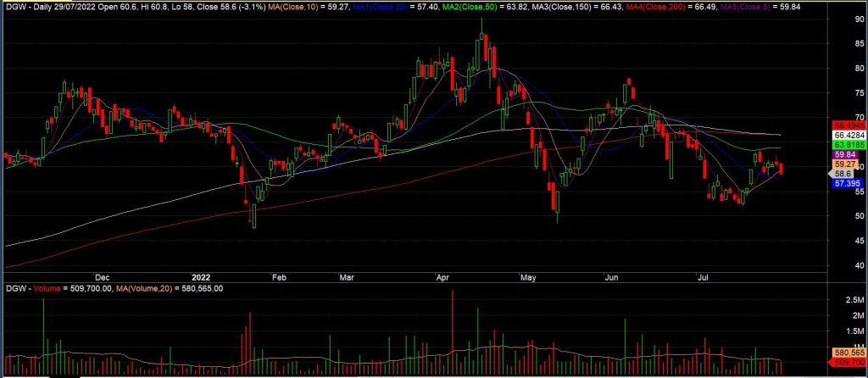Click the Dec date axis label
This screenshot has width=868, height=378.
(x=103, y=276)
